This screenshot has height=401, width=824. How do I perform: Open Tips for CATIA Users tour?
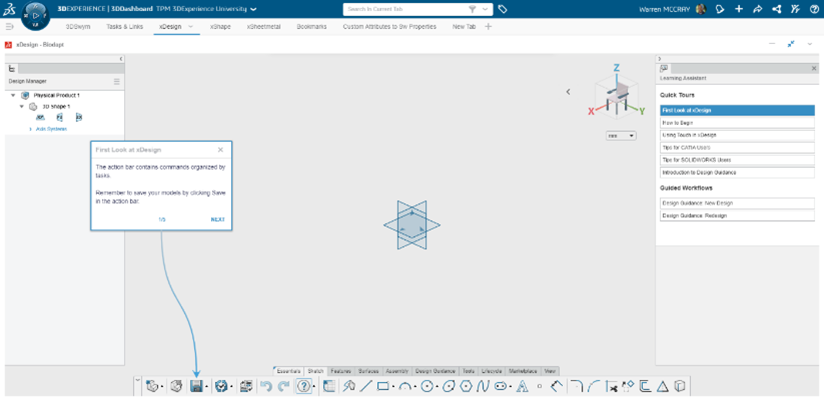(737, 148)
